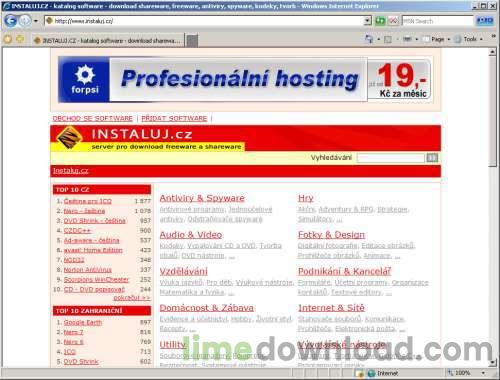Open Čeština pro ICQ in TOP 10 CZ
The image size is (500, 380).
pyautogui.click(x=88, y=201)
